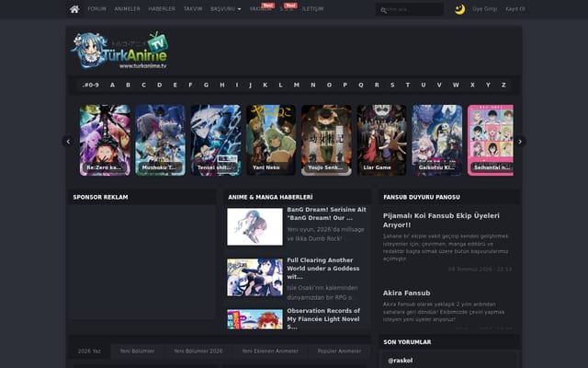Image resolution: width=588 pixels, height=368 pixels.
Task: Select the Yeni Bölümler tab
Action: click(x=137, y=351)
